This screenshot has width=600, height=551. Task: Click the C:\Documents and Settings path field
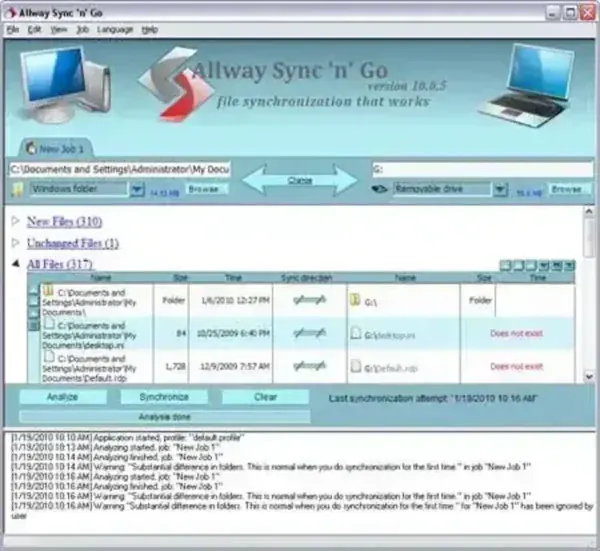(120, 169)
